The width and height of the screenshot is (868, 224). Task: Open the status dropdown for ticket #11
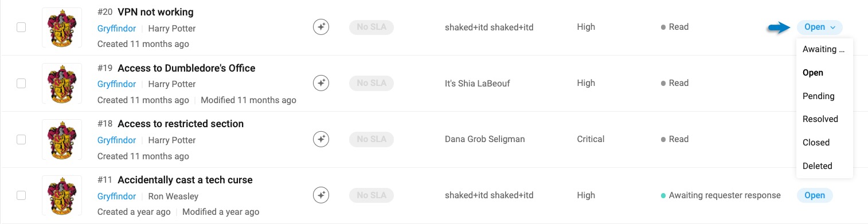click(814, 195)
